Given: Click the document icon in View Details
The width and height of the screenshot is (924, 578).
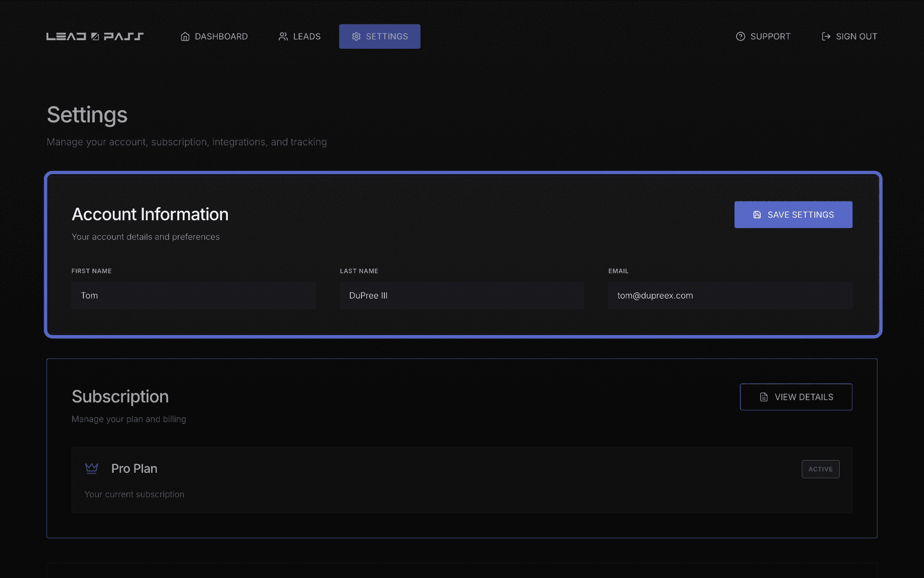Looking at the screenshot, I should coord(764,397).
